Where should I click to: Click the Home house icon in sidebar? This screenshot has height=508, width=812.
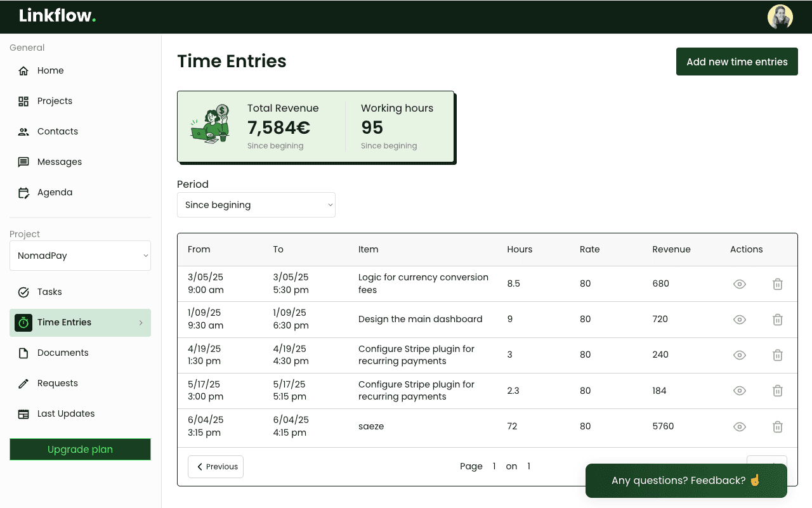[x=23, y=70]
